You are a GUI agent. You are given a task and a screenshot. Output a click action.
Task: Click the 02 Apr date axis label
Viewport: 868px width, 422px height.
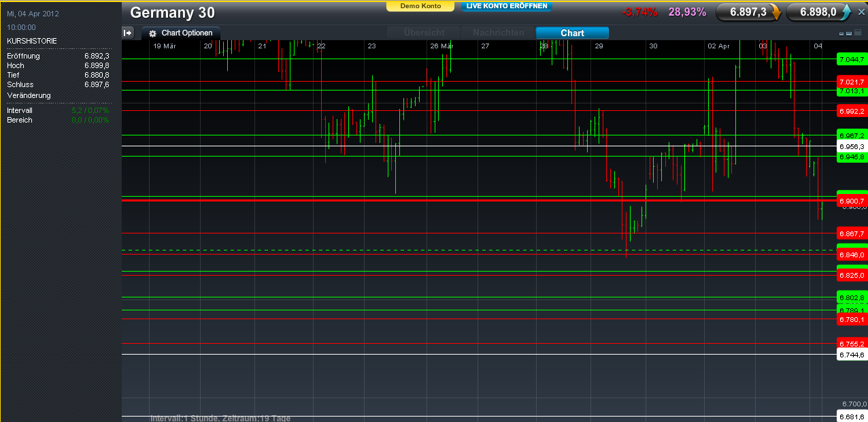click(x=718, y=46)
